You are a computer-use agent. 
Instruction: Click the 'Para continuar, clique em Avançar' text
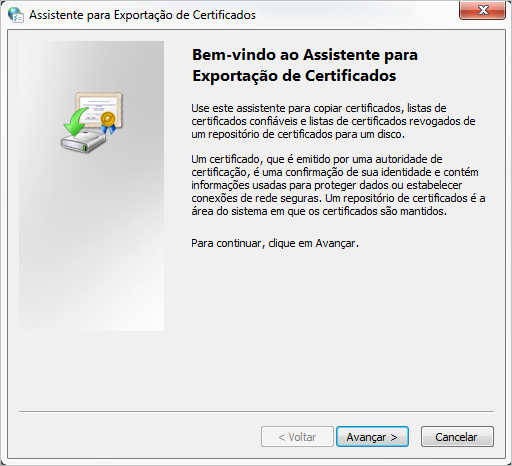pyautogui.click(x=275, y=243)
